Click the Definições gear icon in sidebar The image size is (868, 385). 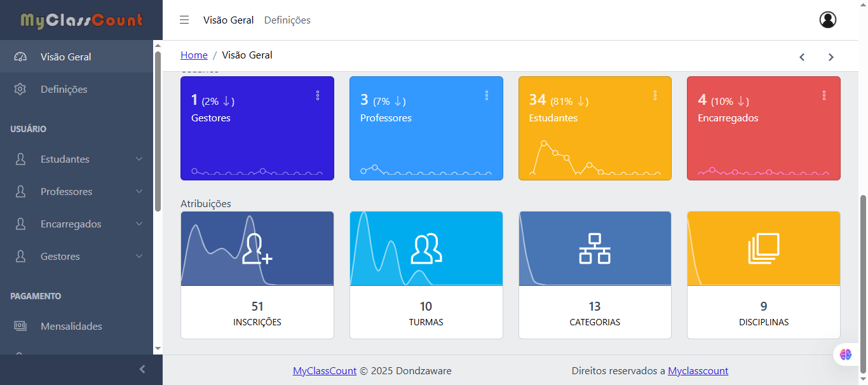click(x=20, y=89)
